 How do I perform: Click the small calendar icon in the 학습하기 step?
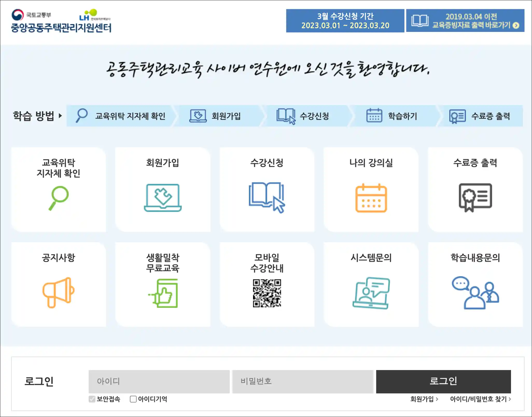coord(374,115)
